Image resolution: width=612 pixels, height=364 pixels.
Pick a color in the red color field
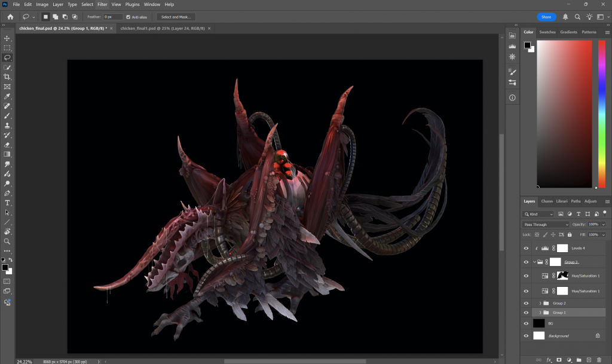click(564, 114)
